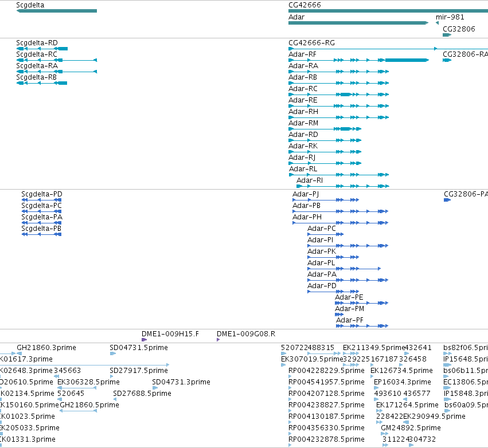Select the DME1-009H15.F feature label
The height and width of the screenshot is (448, 488).
(170, 334)
